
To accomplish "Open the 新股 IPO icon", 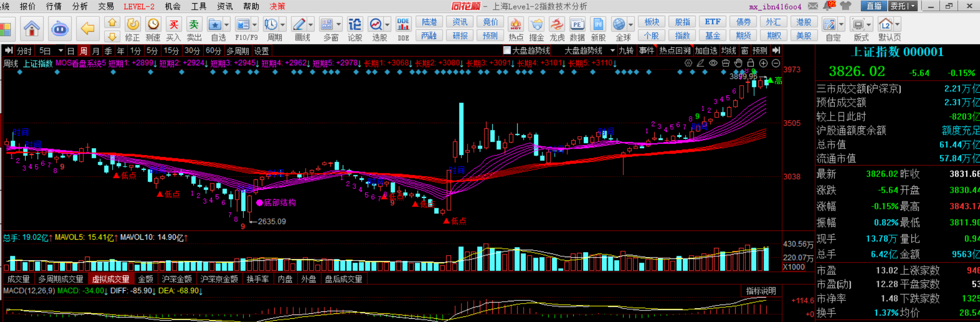I will [x=598, y=24].
